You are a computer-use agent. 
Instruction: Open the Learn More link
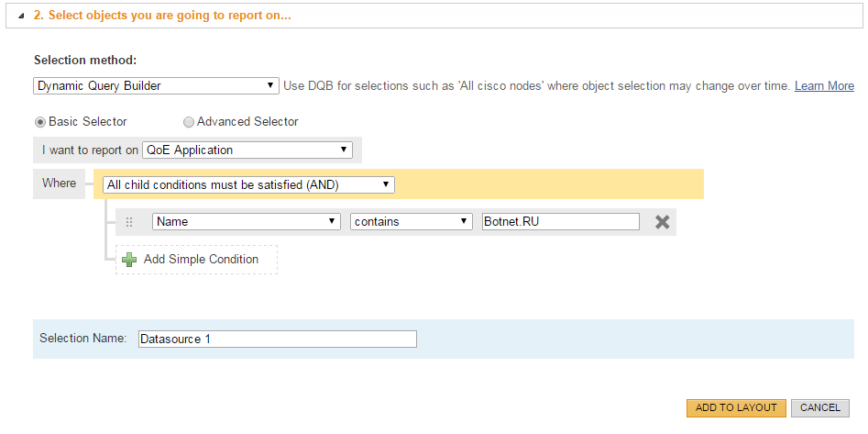pos(824,85)
